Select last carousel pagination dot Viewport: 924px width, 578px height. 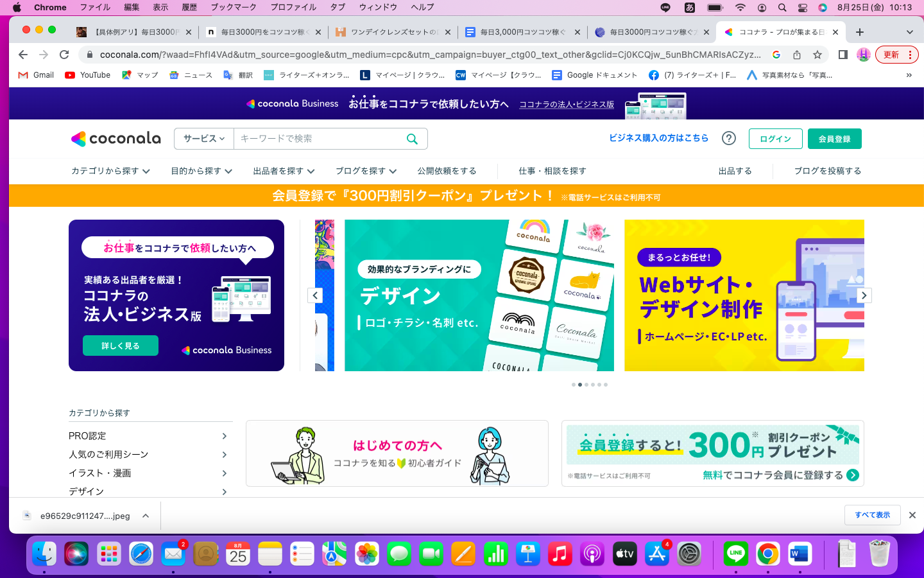coord(606,385)
